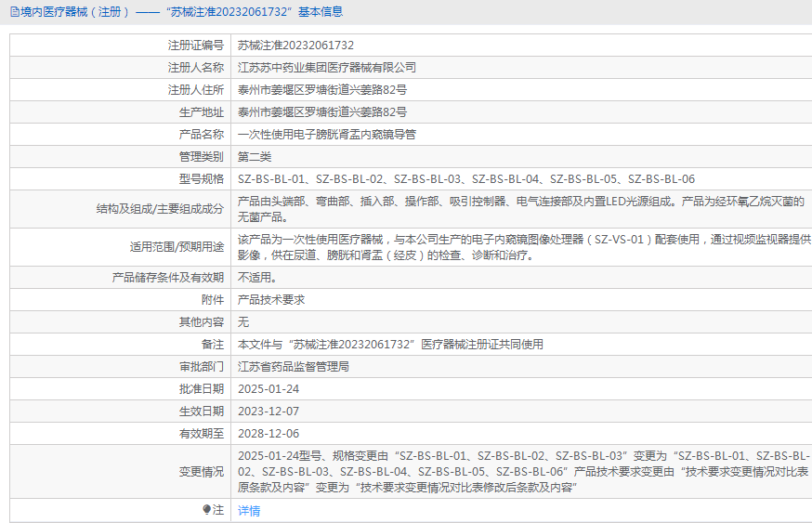The height and width of the screenshot is (523, 812).
Task: Click the 注册证编号 row label
Action: 196,46
